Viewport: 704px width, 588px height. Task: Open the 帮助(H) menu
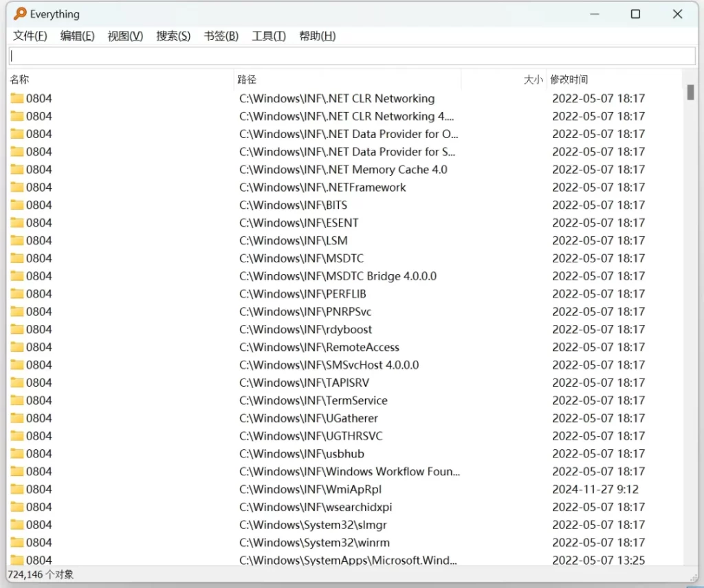click(x=317, y=36)
